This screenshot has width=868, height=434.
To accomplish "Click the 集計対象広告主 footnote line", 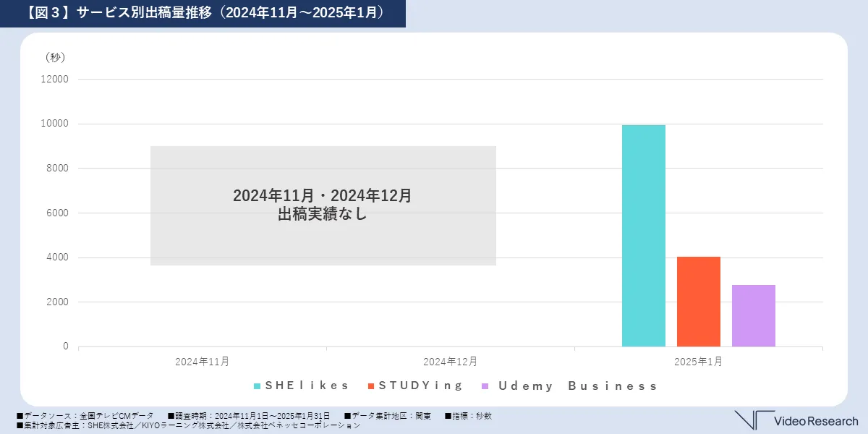I will coord(188,426).
